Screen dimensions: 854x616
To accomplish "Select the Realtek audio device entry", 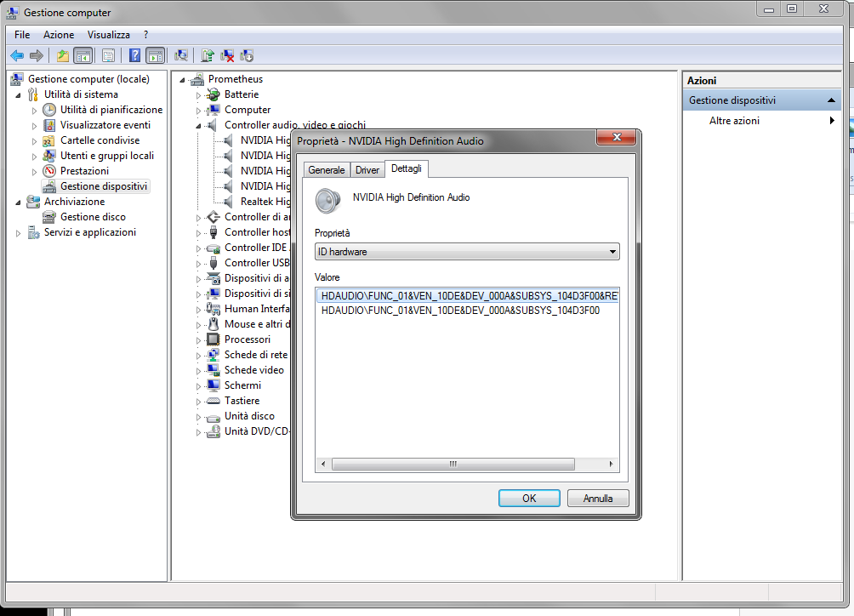I will (265, 202).
